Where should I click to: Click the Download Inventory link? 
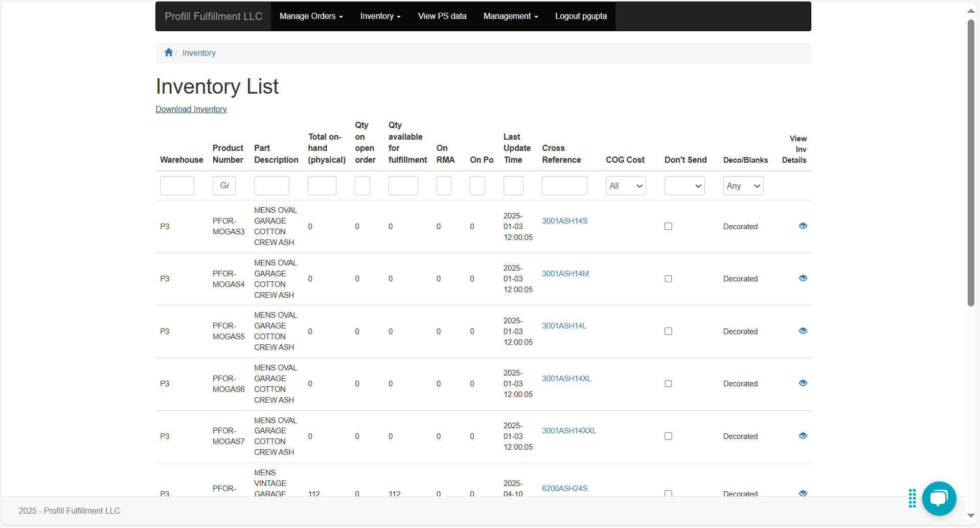191,109
